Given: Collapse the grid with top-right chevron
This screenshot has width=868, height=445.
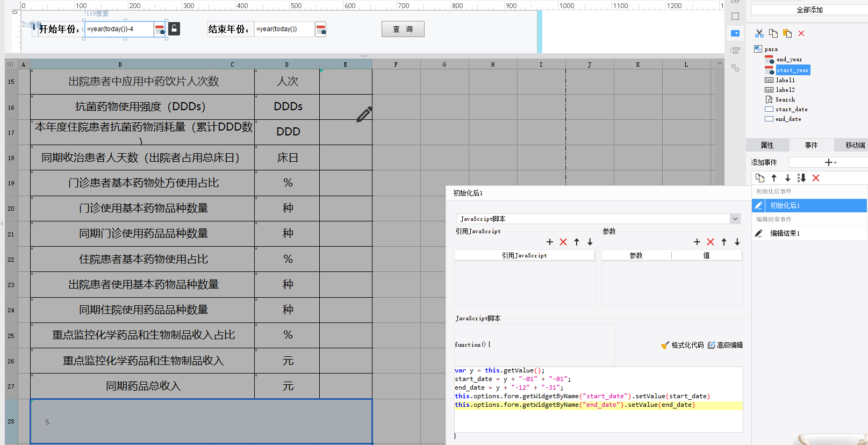Looking at the screenshot, I should pyautogui.click(x=720, y=63).
